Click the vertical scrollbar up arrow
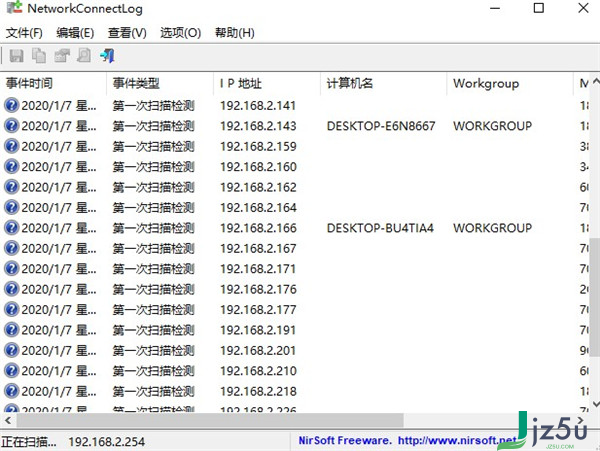Screen dimensions: 600x451 click(596, 81)
